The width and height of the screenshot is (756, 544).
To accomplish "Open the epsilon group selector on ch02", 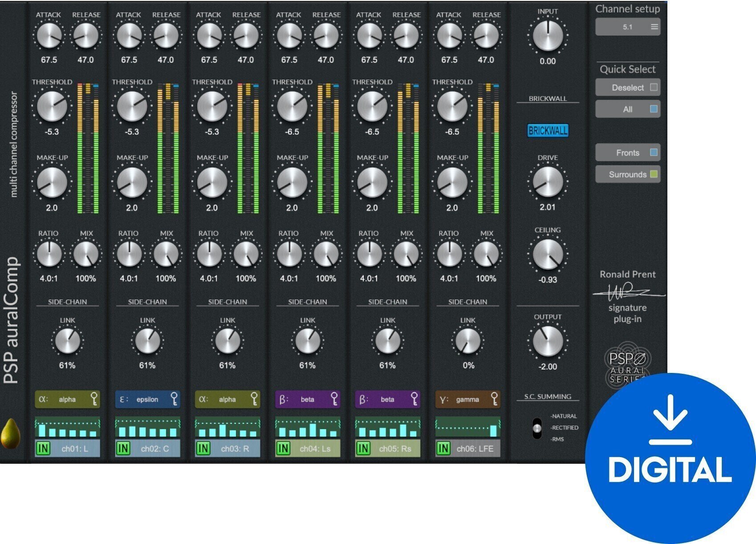I will tap(147, 399).
